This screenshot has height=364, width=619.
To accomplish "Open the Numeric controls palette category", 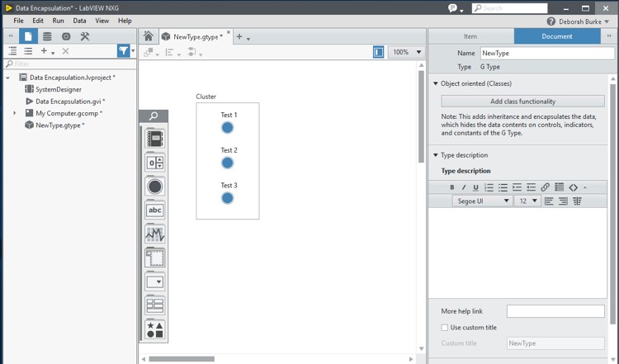I will 154,163.
